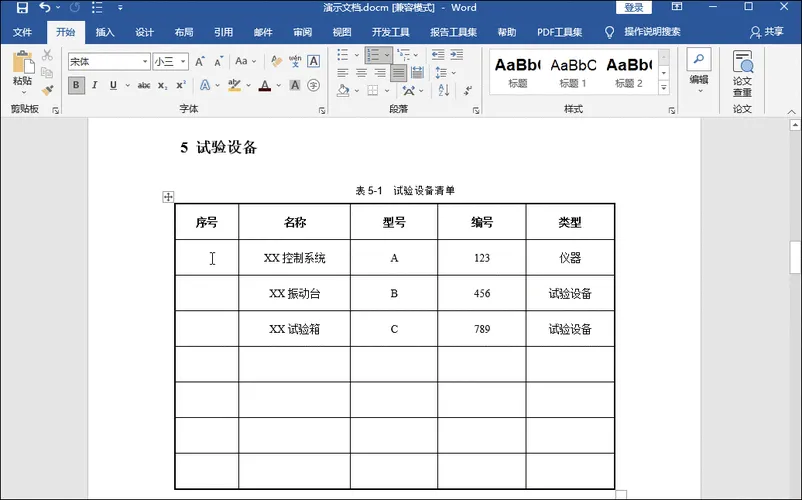
Task: Expand the underline style dropdown arrow
Action: (x=127, y=85)
